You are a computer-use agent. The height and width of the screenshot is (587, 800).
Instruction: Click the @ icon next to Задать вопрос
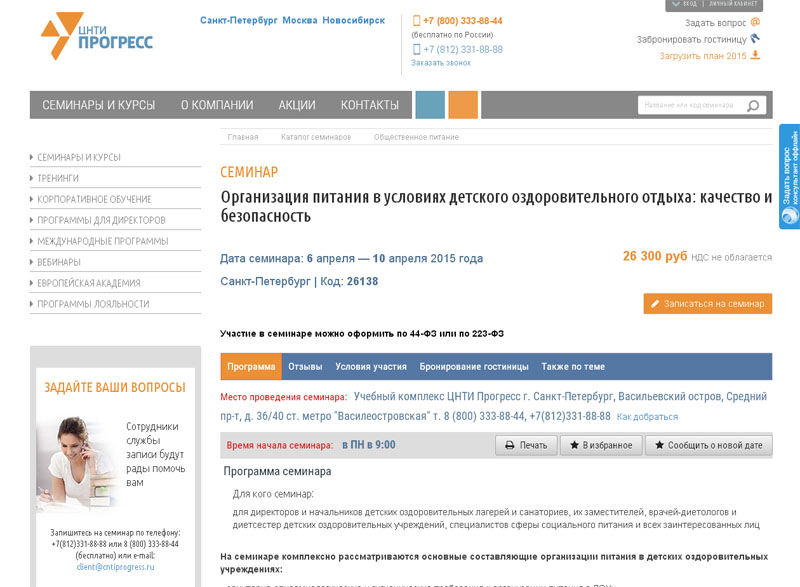point(756,22)
